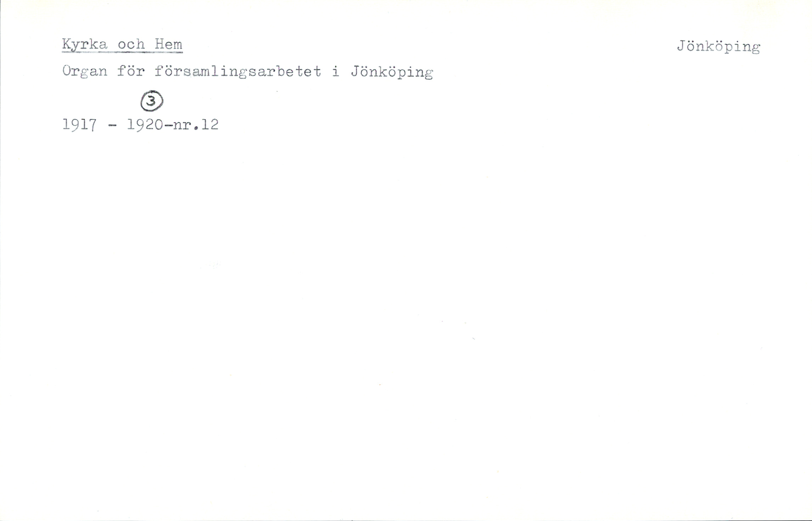Click the Jönköping label at top right

click(719, 47)
